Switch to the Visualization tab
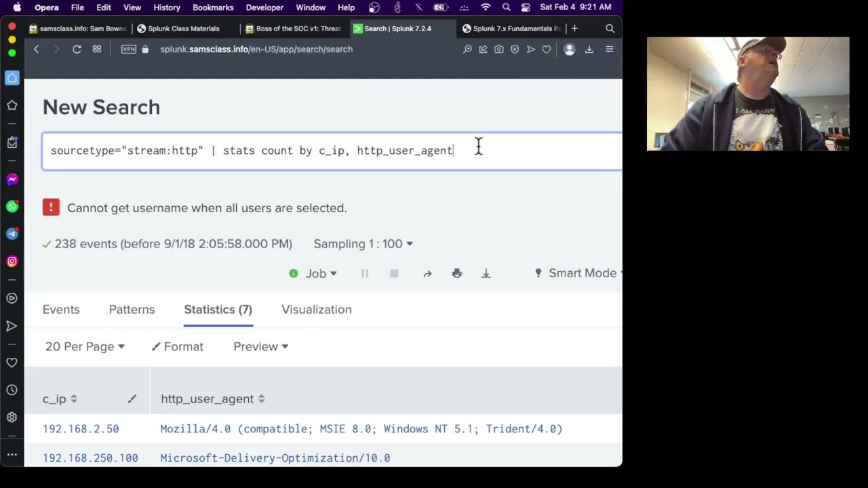The image size is (868, 488). click(317, 309)
